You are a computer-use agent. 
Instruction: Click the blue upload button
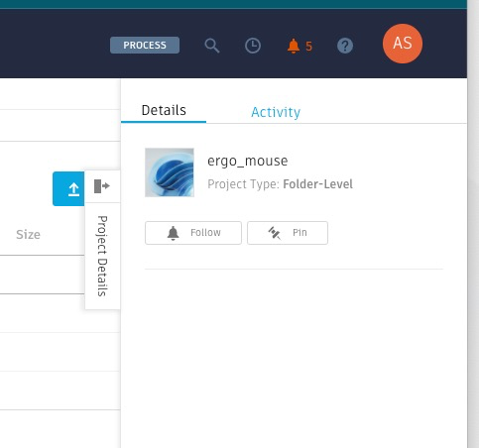click(x=68, y=188)
